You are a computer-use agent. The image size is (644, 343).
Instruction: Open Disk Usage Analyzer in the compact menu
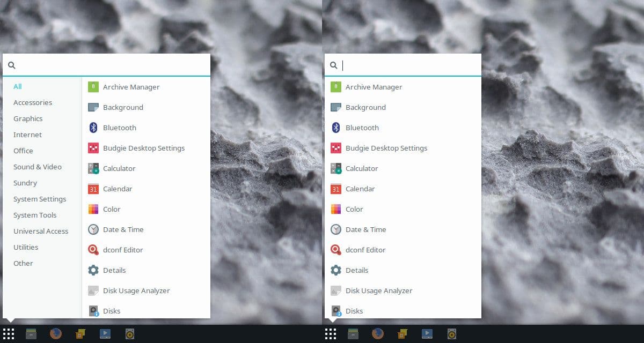tap(378, 290)
